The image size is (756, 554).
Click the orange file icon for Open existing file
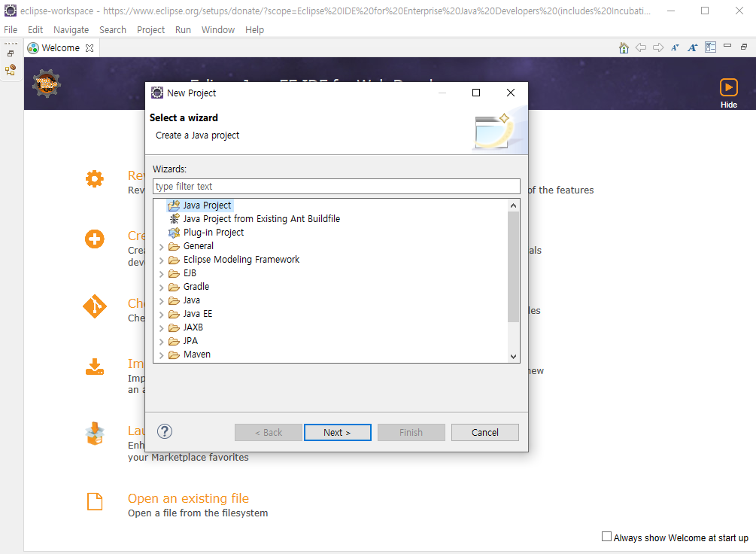tap(95, 501)
